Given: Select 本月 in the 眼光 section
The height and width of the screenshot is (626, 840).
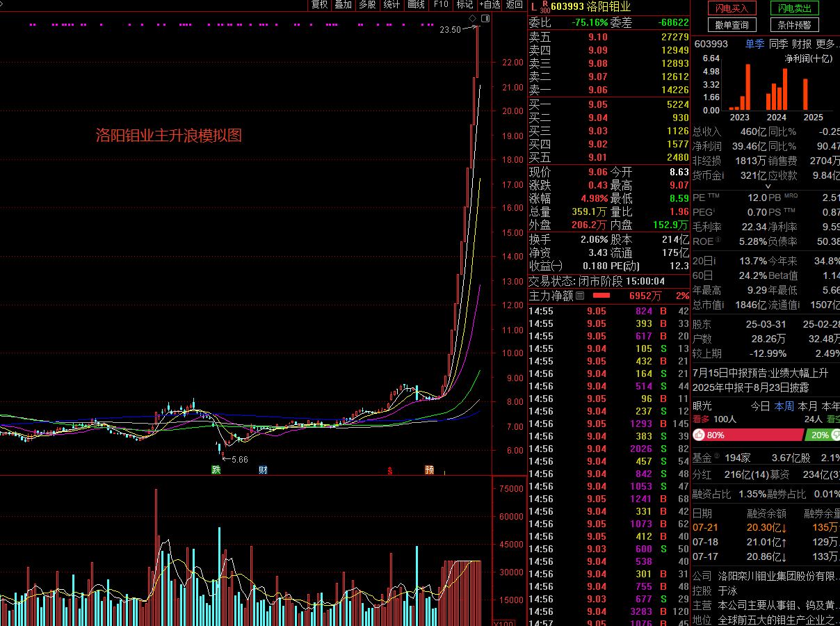Looking at the screenshot, I should 807,406.
